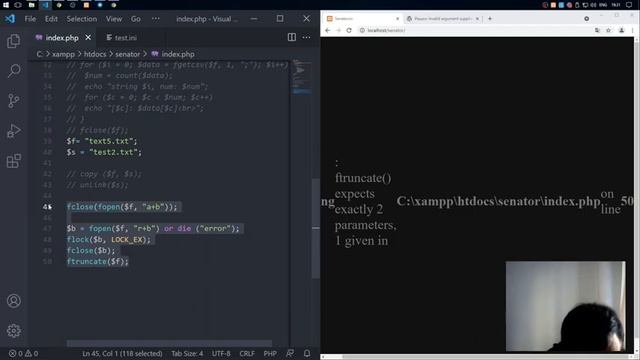Bookmark this page with the star icon

pos(609,30)
